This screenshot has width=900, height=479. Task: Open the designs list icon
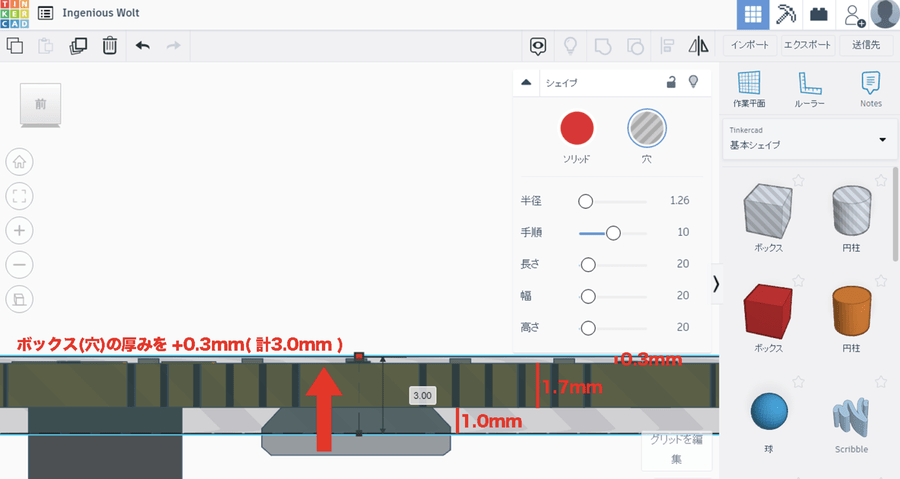point(45,13)
